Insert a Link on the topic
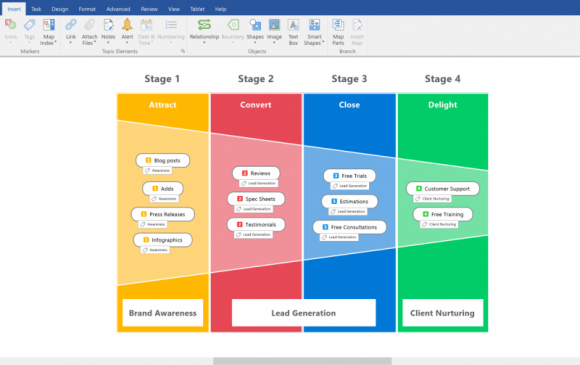 (x=71, y=30)
